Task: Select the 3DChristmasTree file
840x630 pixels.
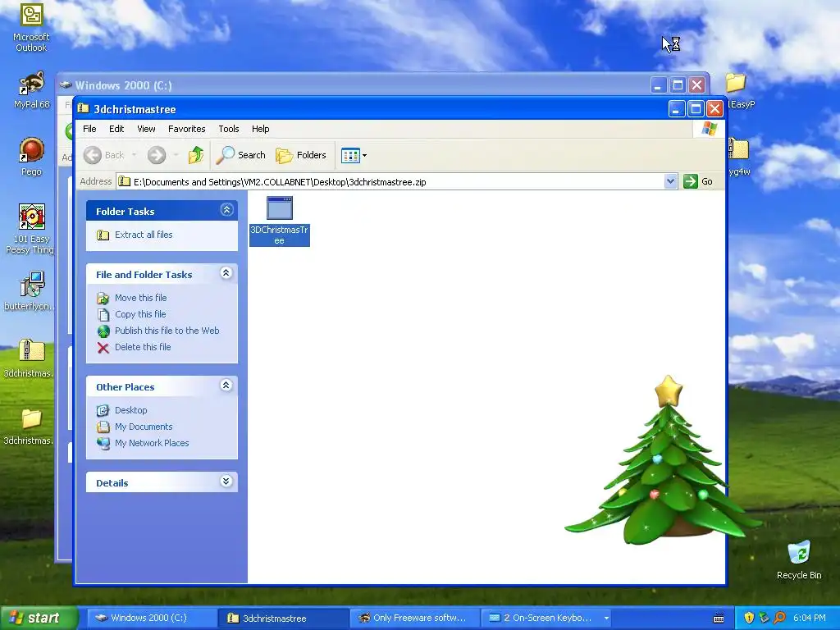Action: [279, 221]
